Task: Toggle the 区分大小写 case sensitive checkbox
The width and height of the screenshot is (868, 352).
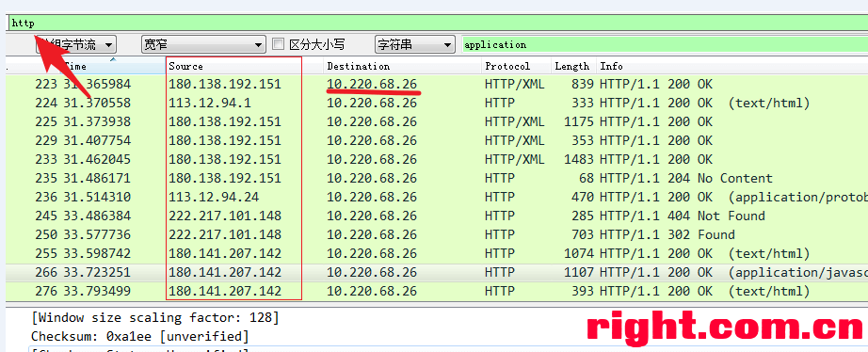Action: tap(279, 44)
